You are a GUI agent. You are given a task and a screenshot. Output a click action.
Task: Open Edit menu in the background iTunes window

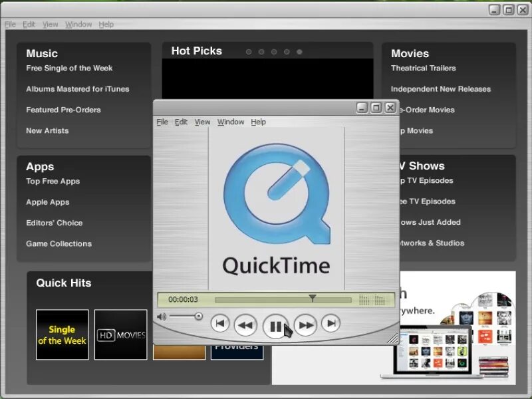click(29, 25)
